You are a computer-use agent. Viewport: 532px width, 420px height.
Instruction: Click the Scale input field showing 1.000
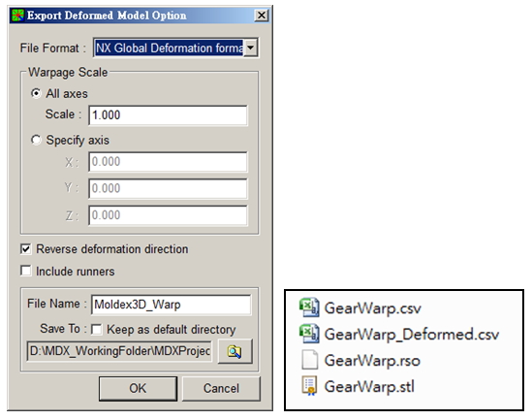coord(168,115)
